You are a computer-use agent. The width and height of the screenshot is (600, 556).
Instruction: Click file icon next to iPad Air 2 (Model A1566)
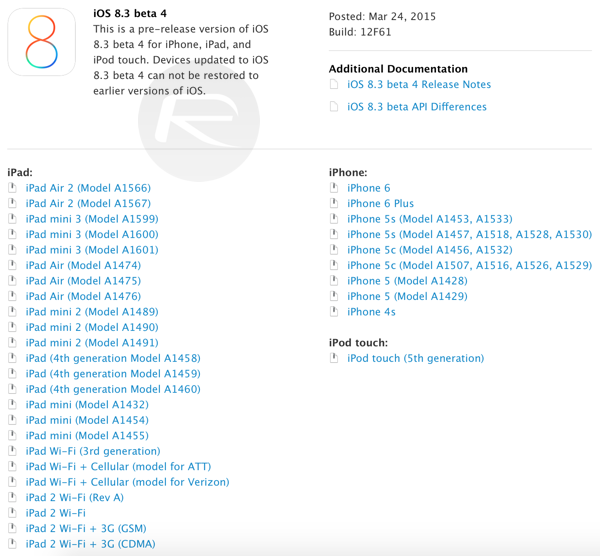coord(13,188)
